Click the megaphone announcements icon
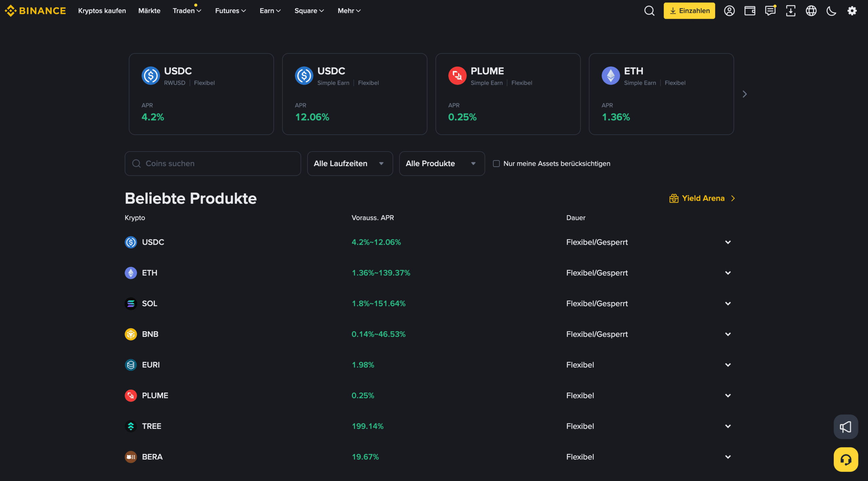This screenshot has width=868, height=481. pyautogui.click(x=846, y=427)
